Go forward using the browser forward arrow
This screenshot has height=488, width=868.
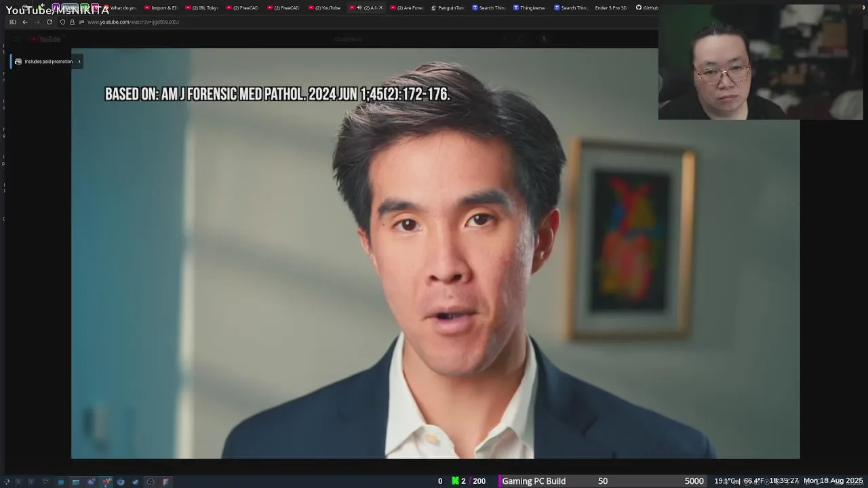(x=37, y=22)
